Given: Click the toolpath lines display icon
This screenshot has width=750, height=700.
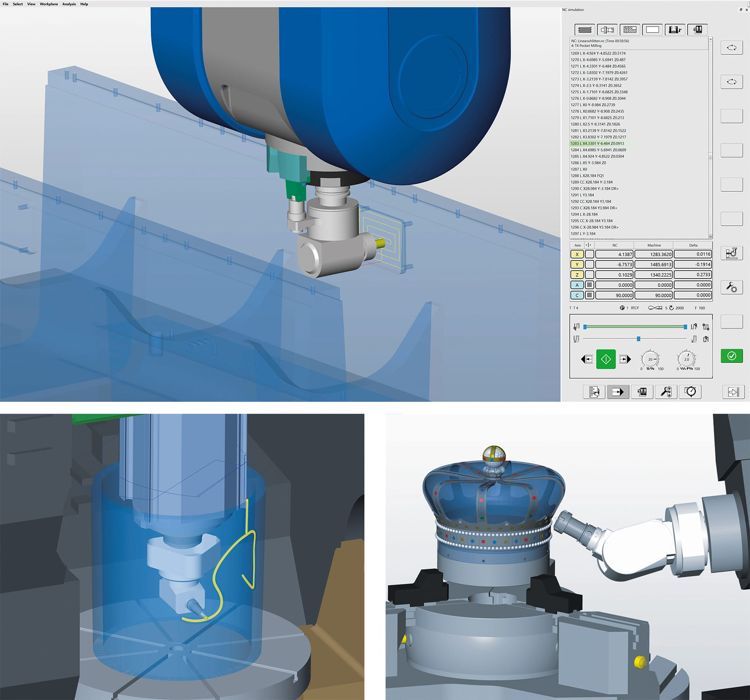Looking at the screenshot, I should [585, 30].
